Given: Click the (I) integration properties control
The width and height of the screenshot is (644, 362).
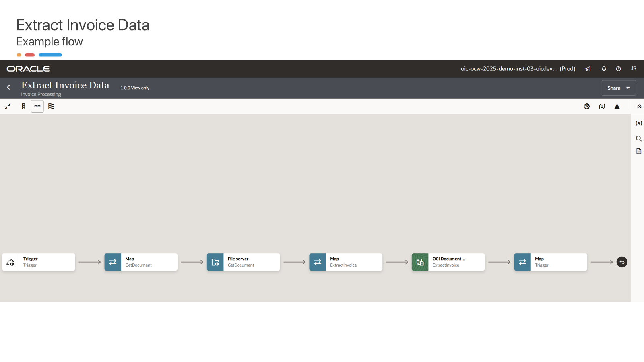Looking at the screenshot, I should coord(602,106).
